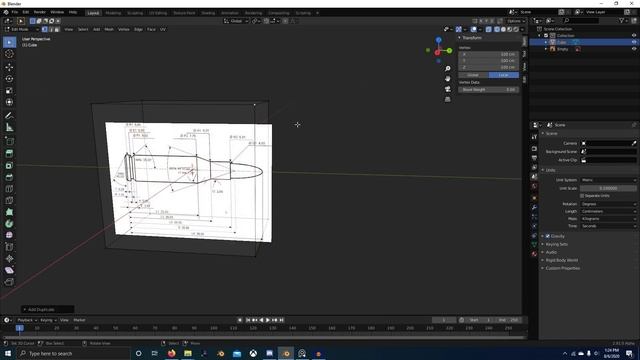The image size is (640, 360).
Task: Open the Edit Mode dropdown
Action: click(21, 29)
